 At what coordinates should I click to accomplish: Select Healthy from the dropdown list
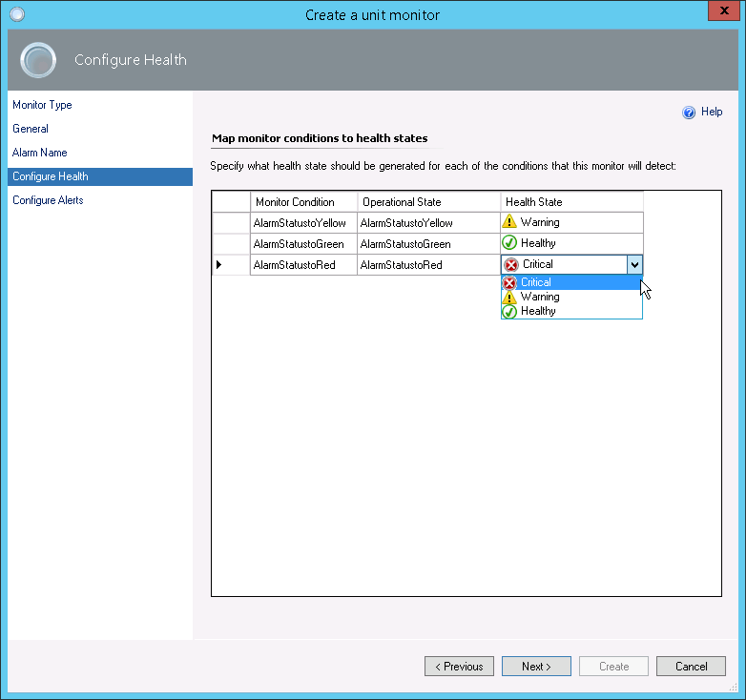coord(571,311)
